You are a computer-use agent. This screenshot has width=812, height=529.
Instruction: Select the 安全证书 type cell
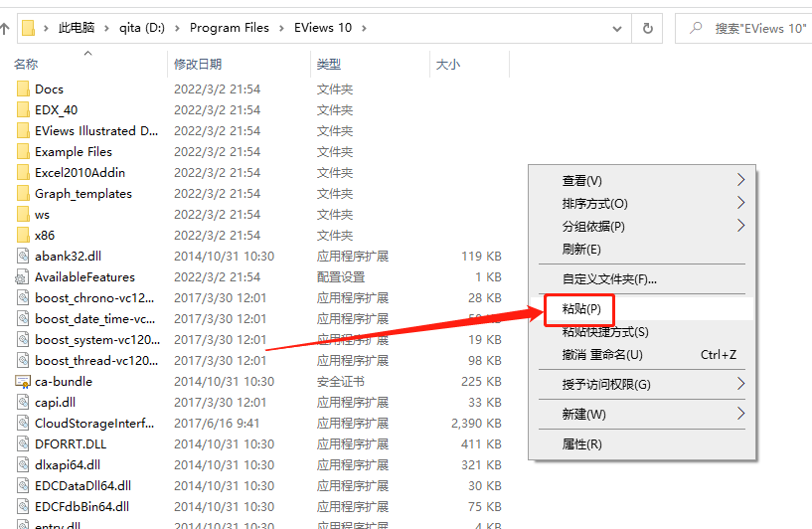point(341,382)
